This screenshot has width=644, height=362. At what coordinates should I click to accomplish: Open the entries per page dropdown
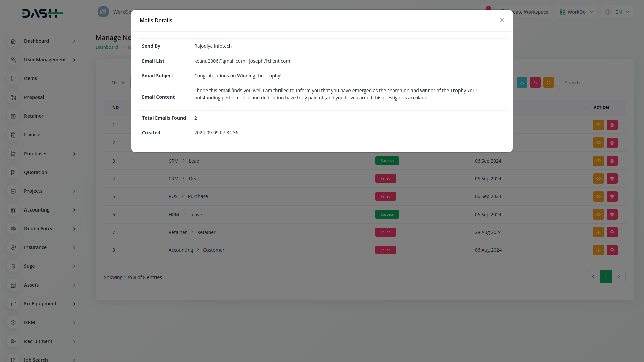[x=118, y=83]
